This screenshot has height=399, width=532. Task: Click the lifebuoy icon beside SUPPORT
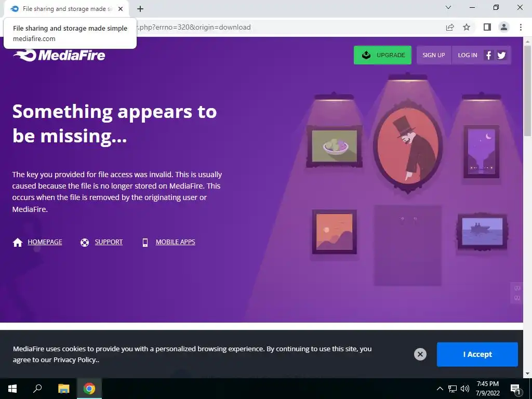(85, 243)
